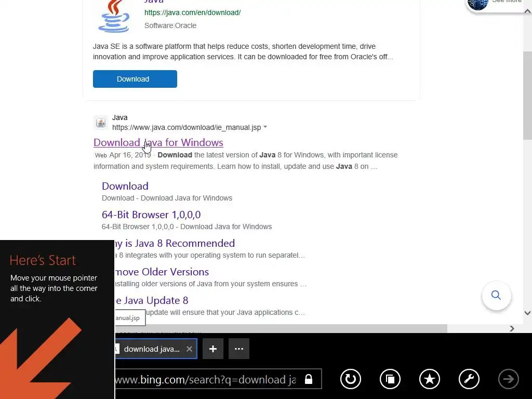This screenshot has width=532, height=399.
Task: Open Remove Older Versions link
Action: click(x=162, y=271)
